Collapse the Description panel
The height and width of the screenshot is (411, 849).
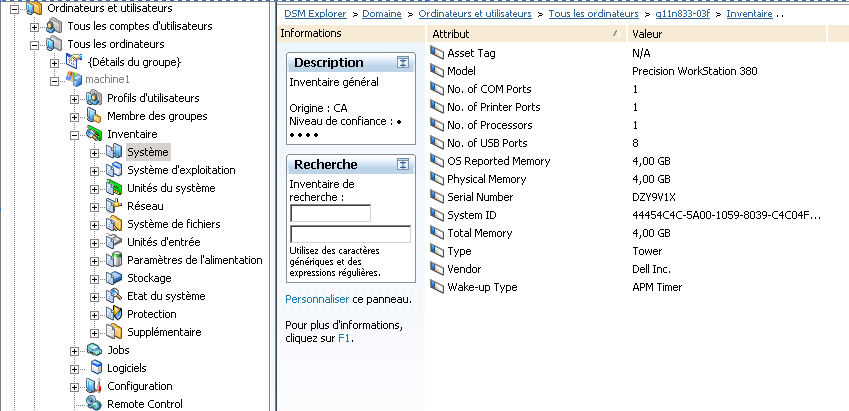(403, 62)
